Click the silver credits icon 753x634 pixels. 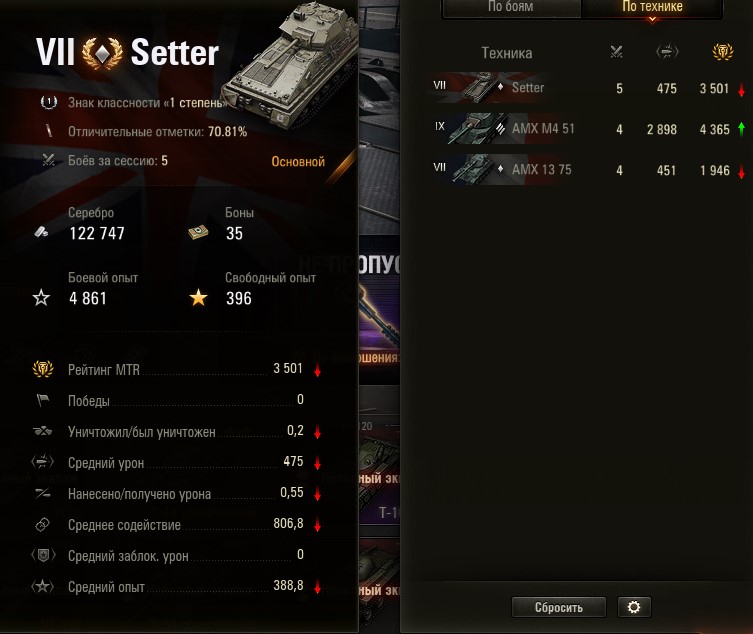tap(41, 232)
